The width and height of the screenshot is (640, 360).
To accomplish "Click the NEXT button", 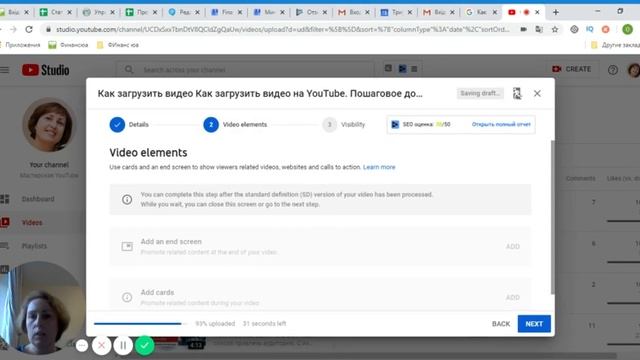I will pyautogui.click(x=534, y=324).
